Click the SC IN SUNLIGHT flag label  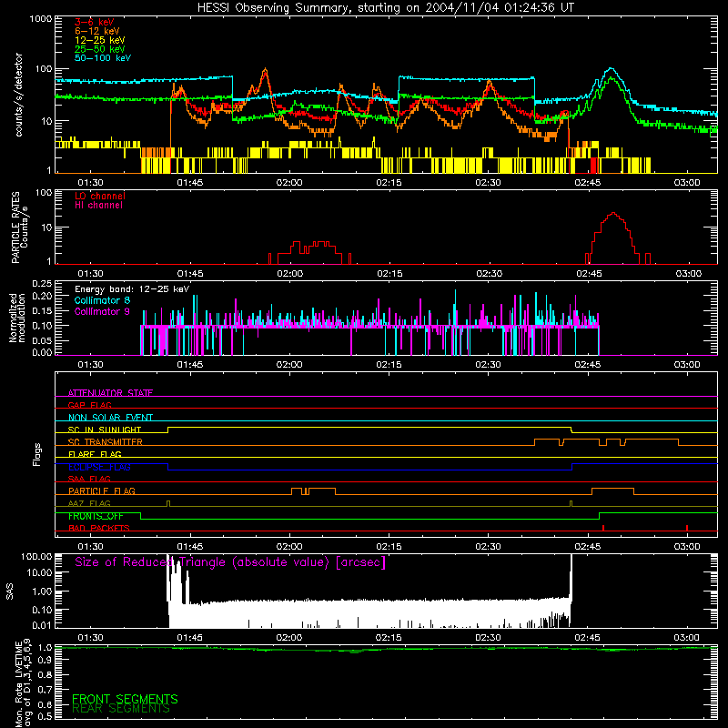pos(105,430)
